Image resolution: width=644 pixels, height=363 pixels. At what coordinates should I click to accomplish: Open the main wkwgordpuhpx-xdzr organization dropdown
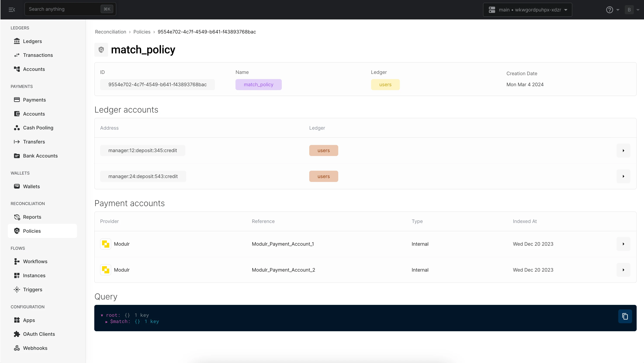point(527,10)
